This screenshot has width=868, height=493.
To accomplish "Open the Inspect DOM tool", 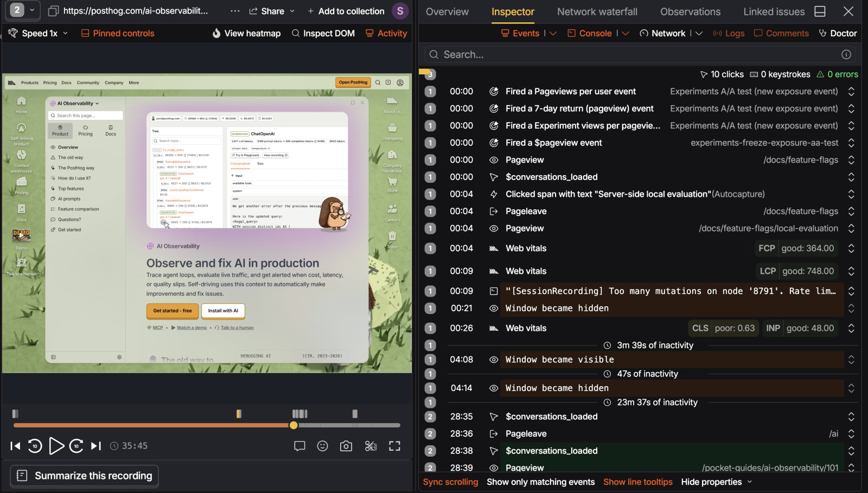I will [323, 33].
